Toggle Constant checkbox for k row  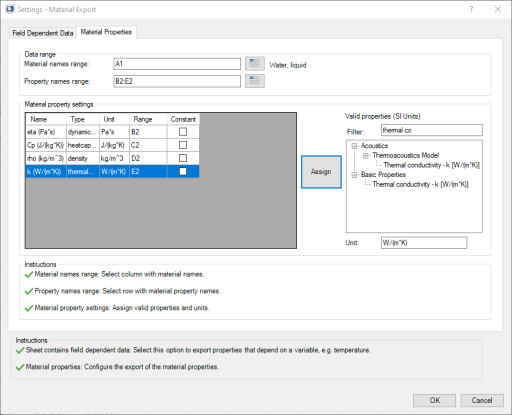coord(183,171)
